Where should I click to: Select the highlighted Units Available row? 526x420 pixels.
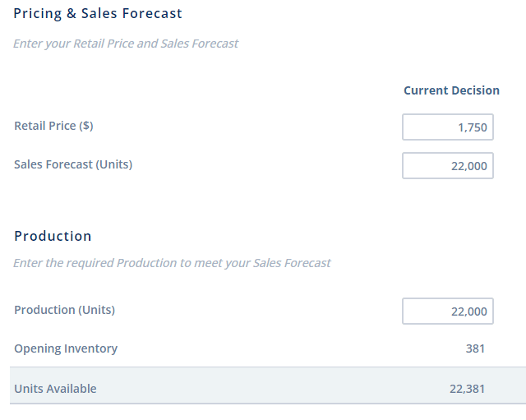click(x=263, y=386)
